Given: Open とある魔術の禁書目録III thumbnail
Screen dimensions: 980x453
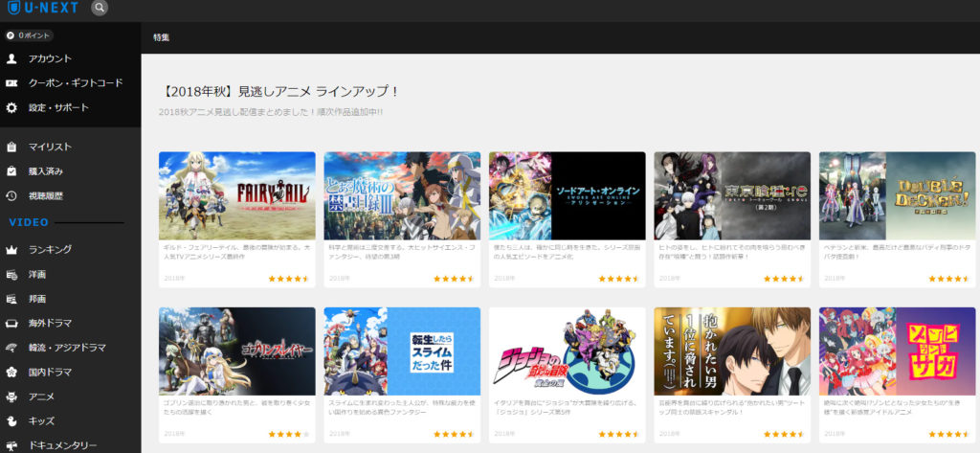Looking at the screenshot, I should click(x=402, y=195).
